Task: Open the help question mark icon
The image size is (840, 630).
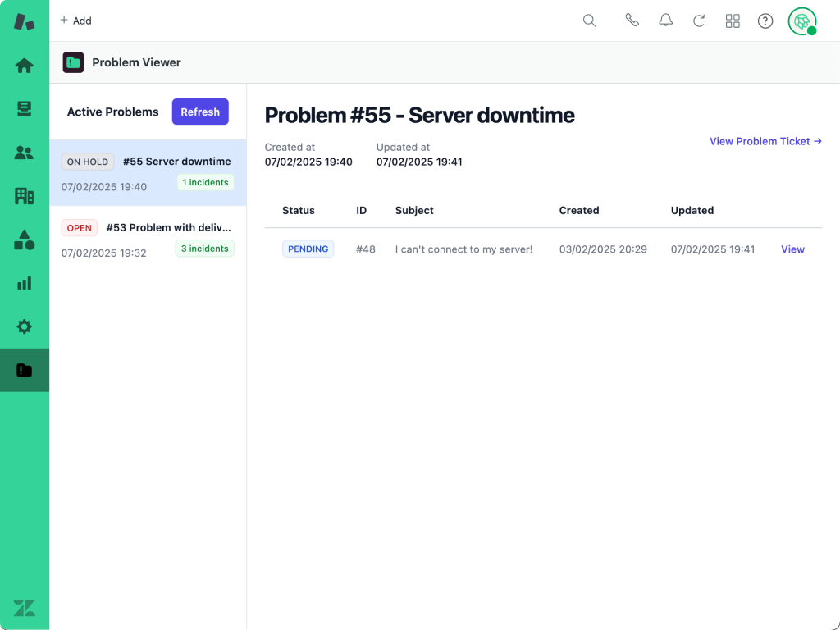Action: click(x=765, y=21)
